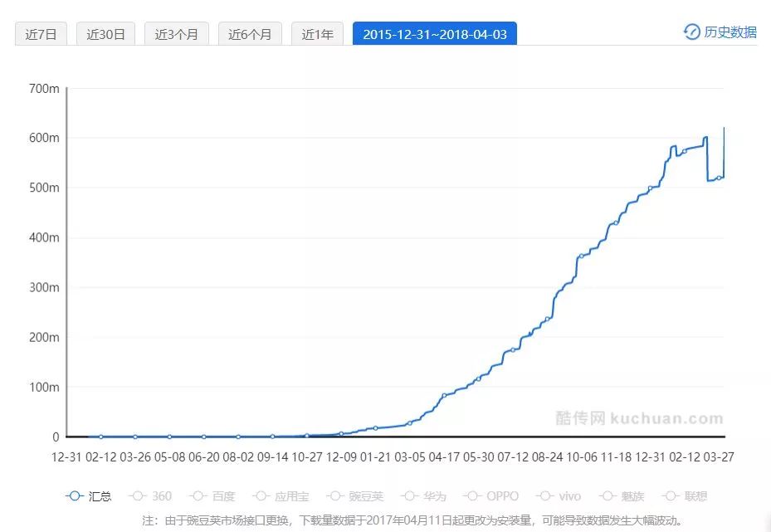Image resolution: width=771 pixels, height=532 pixels.
Task: Select the 近7日 time range tab
Action: pyautogui.click(x=41, y=34)
